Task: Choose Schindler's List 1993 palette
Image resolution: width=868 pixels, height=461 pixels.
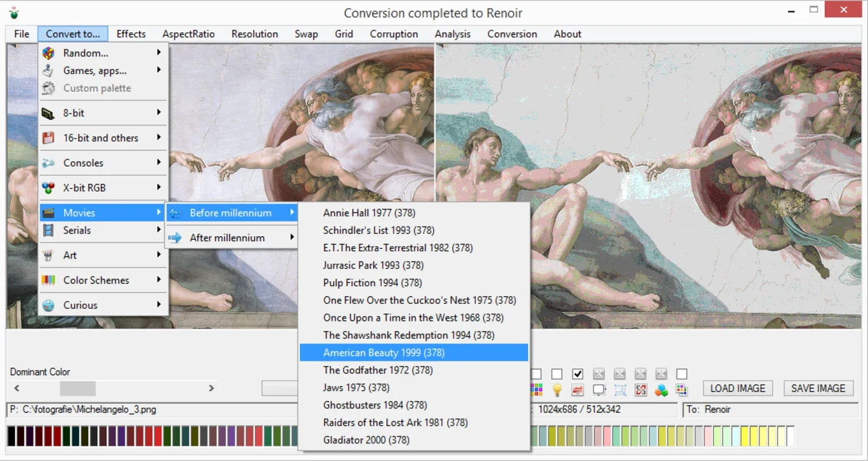Action: 414,231
